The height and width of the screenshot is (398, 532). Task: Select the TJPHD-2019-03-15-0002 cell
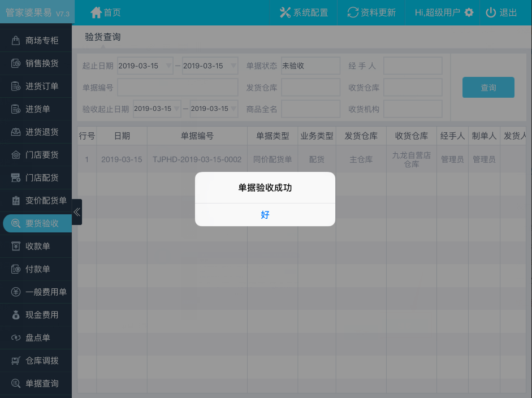click(x=197, y=159)
